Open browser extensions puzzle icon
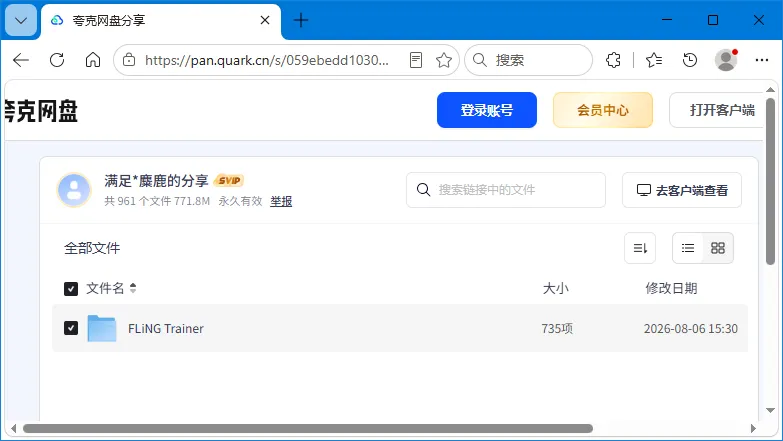 [613, 60]
